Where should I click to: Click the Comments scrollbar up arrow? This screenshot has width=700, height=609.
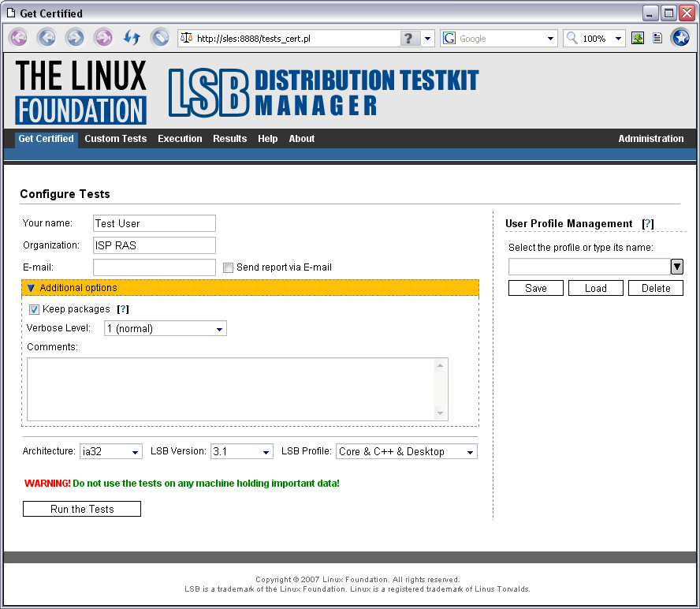pos(440,365)
